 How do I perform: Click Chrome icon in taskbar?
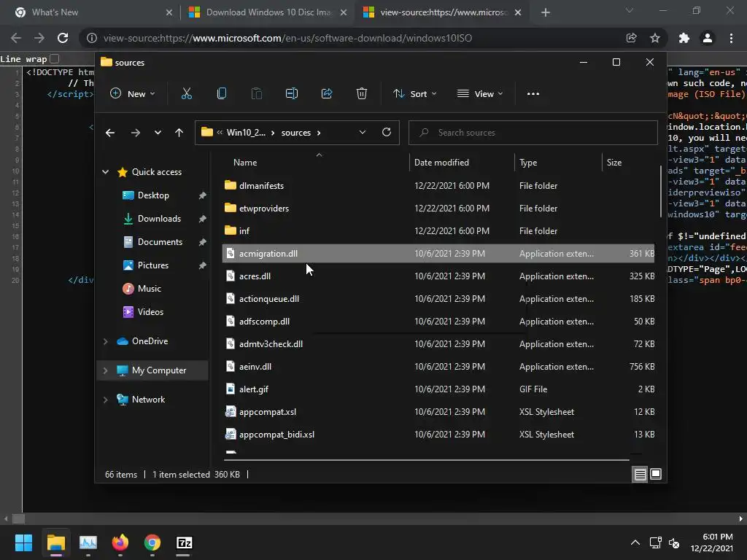coord(152,542)
